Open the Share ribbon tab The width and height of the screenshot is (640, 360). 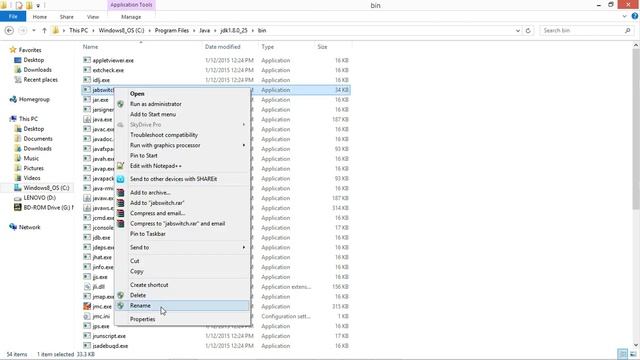[67, 17]
